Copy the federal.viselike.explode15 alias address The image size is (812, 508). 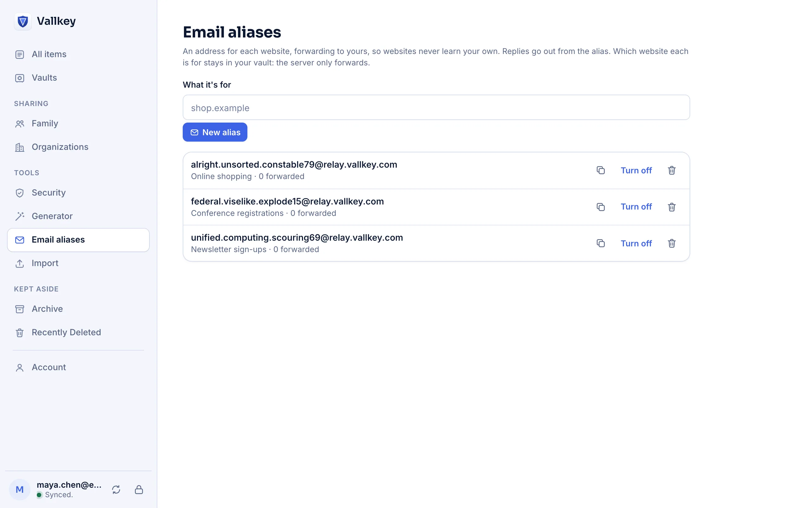pyautogui.click(x=601, y=207)
